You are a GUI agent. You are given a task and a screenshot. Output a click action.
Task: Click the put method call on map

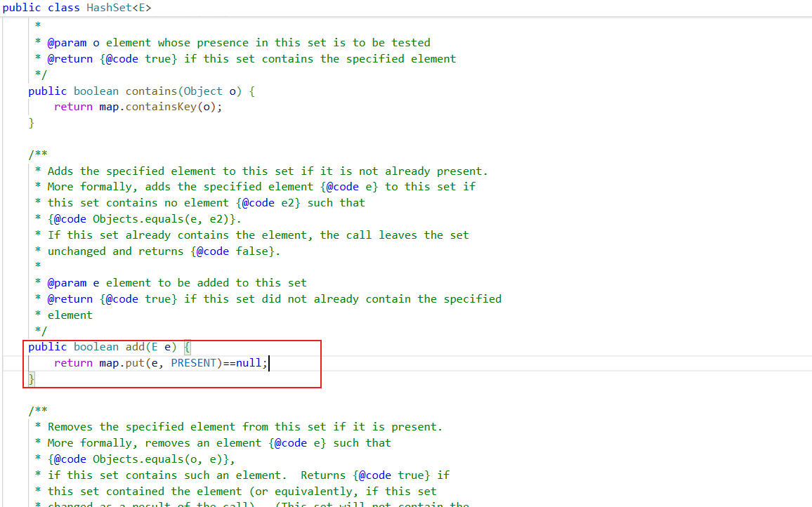pyautogui.click(x=135, y=363)
